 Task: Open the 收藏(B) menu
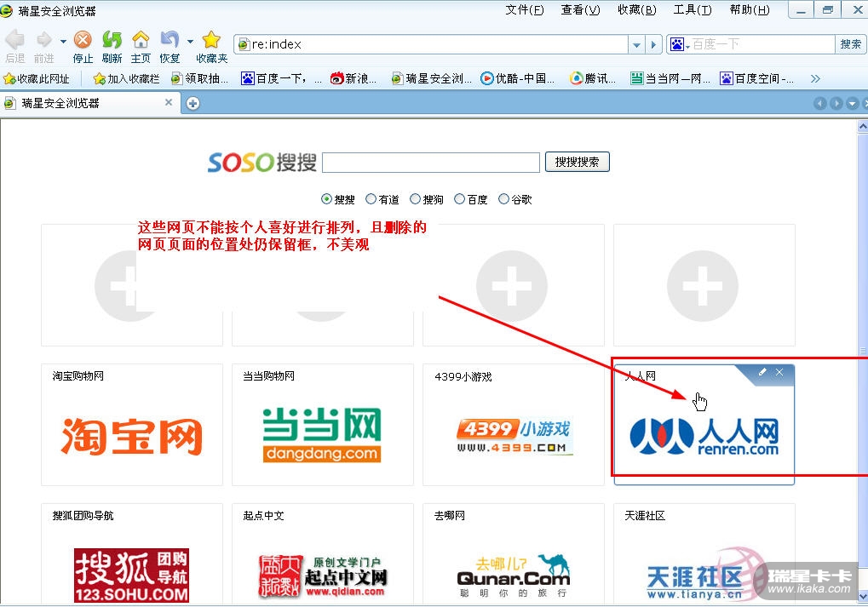pos(636,10)
